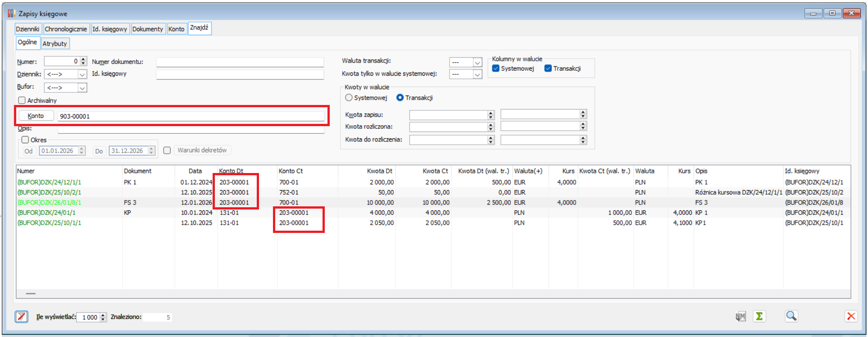Viewport: 868px width, 337px height.
Task: Click the Warunki dekretów button
Action: pos(202,150)
